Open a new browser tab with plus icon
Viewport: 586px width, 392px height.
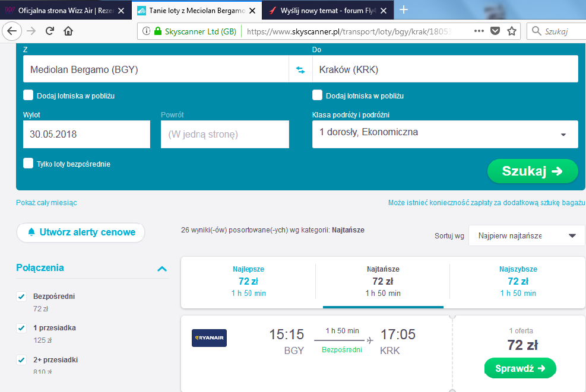(404, 9)
